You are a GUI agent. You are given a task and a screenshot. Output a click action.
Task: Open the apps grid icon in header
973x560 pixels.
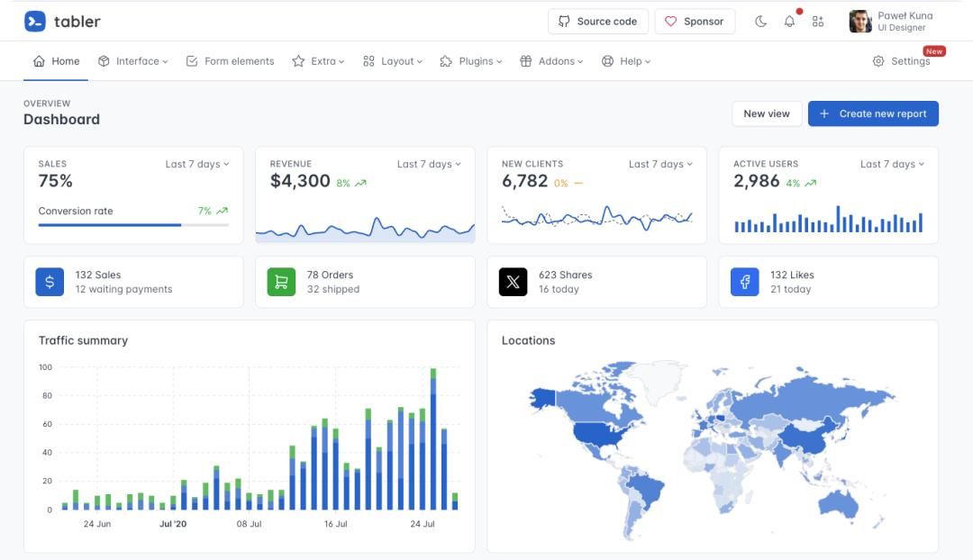click(x=818, y=22)
